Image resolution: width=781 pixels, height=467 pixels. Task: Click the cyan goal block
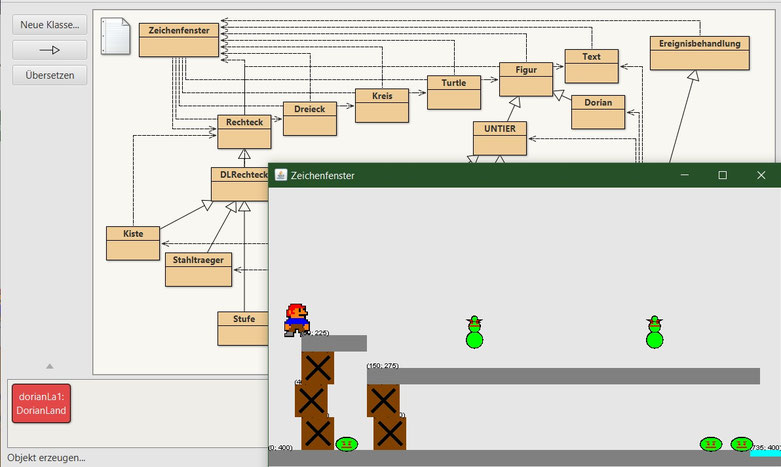click(x=766, y=453)
